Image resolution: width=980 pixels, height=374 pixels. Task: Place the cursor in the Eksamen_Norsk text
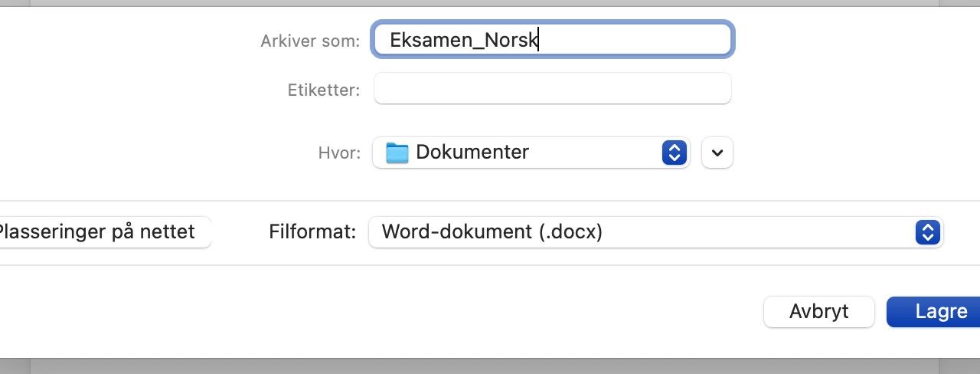pyautogui.click(x=463, y=41)
